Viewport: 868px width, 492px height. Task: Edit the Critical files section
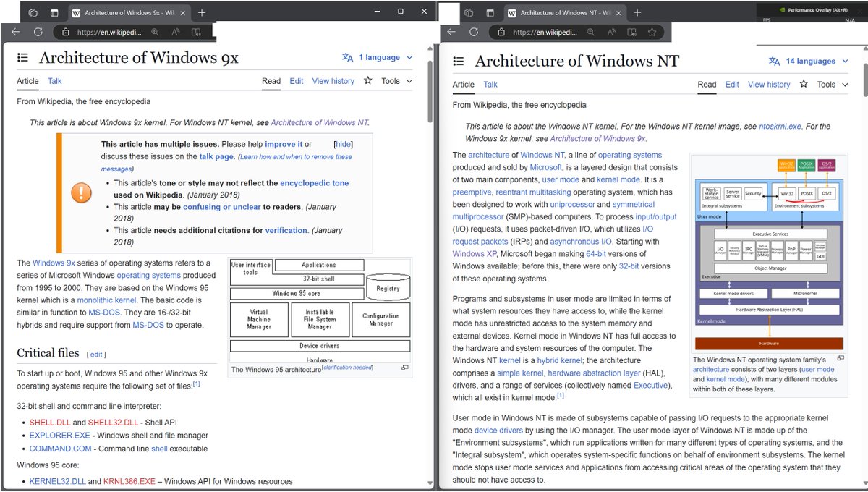(x=97, y=355)
